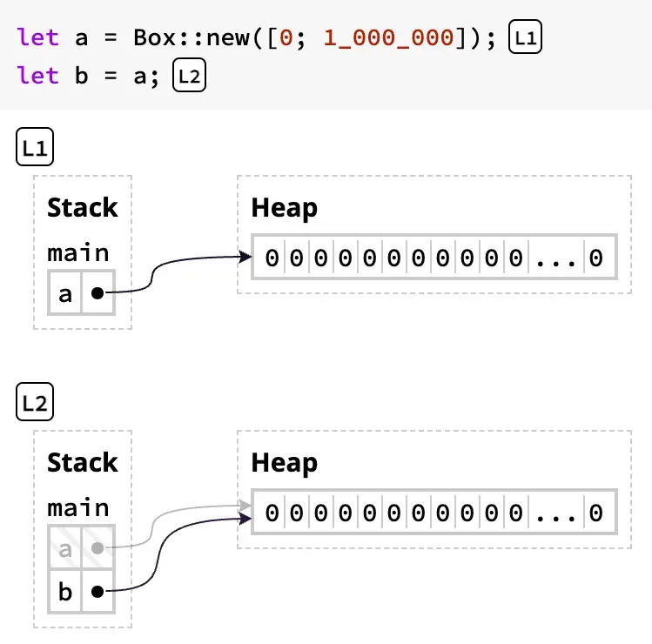Click the variable name cell 'b' in L2 stack
Image resolution: width=652 pixels, height=644 pixels.
click(x=65, y=592)
